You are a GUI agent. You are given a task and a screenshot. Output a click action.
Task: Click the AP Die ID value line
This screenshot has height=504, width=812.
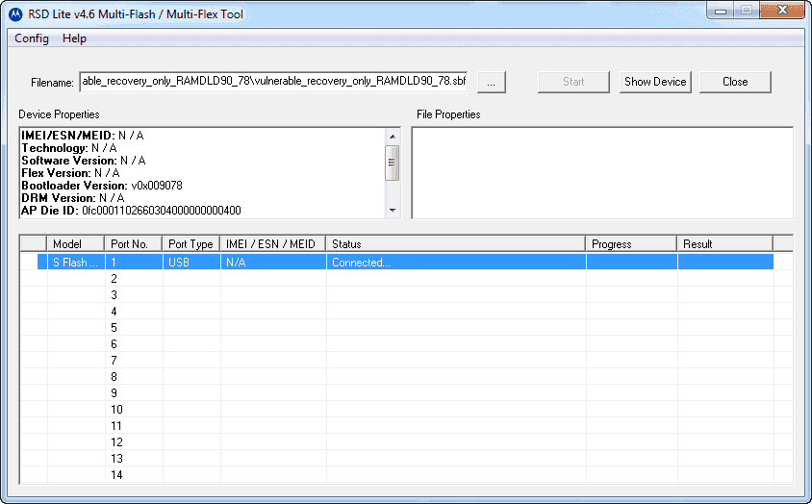131,211
